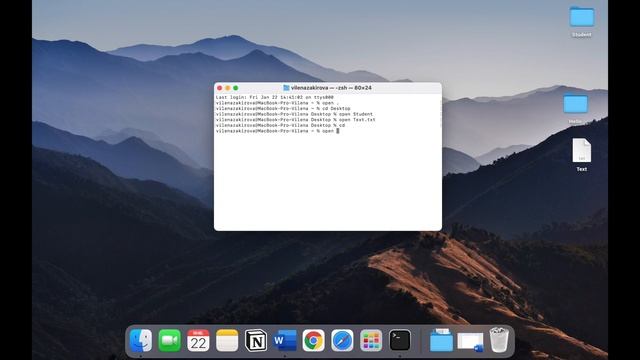Image resolution: width=640 pixels, height=360 pixels.
Task: Click the Terminal title bar text
Action: point(331,88)
